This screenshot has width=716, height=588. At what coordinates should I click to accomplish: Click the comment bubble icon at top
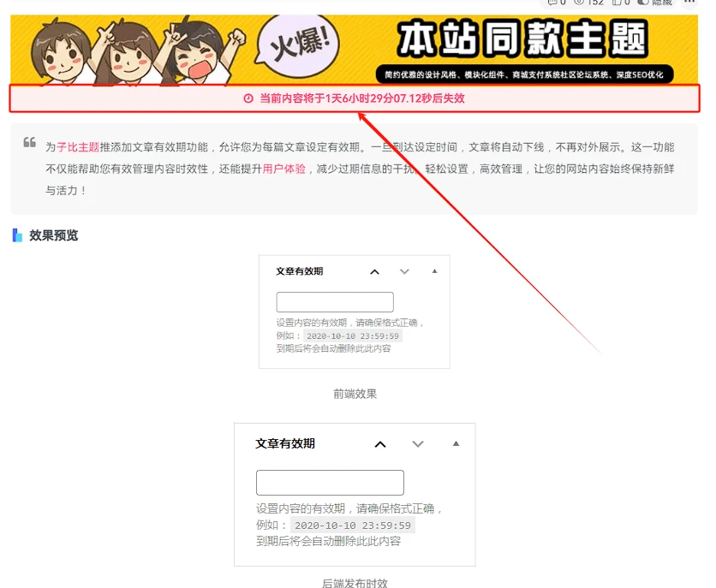[x=552, y=3]
